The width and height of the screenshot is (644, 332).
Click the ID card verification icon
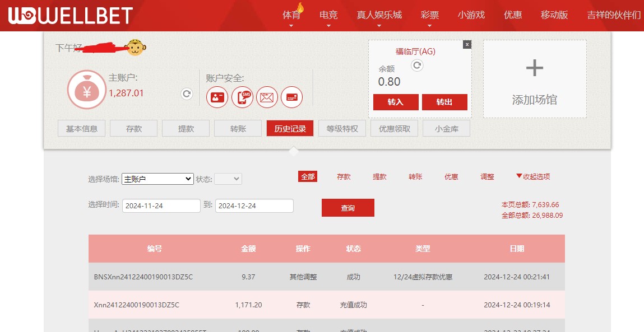(x=217, y=97)
